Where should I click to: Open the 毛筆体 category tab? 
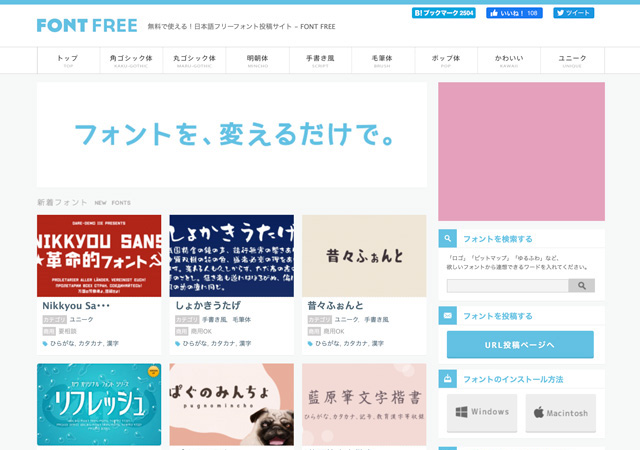tap(383, 60)
